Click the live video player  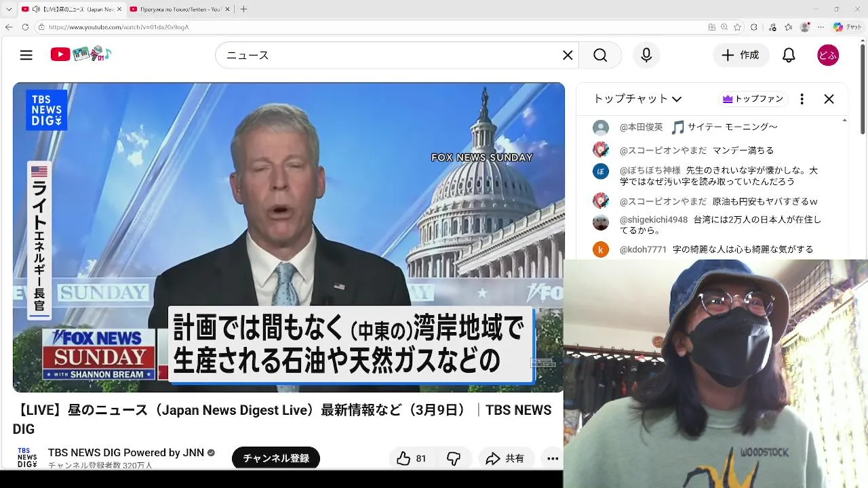tap(288, 237)
